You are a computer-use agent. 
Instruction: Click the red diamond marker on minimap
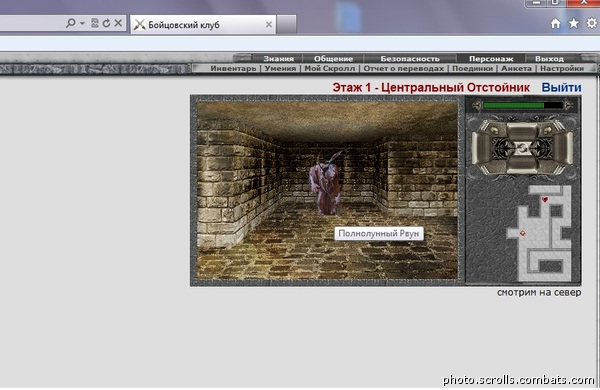[x=523, y=233]
